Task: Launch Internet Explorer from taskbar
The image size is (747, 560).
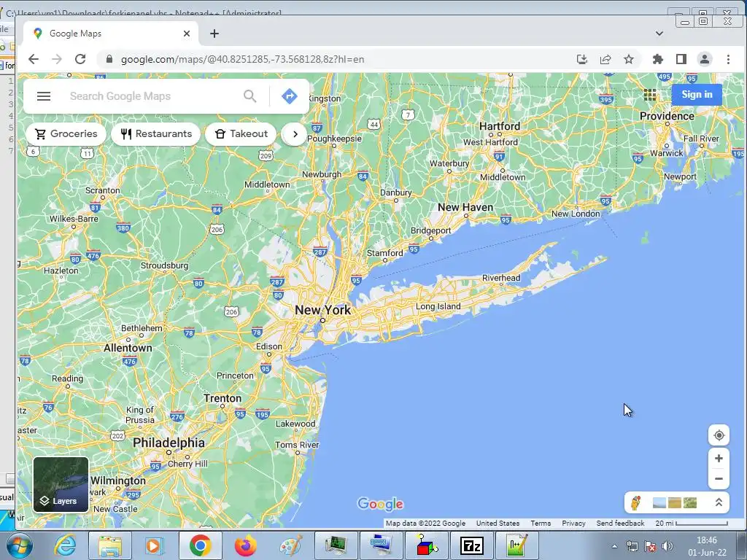Action: [x=65, y=545]
